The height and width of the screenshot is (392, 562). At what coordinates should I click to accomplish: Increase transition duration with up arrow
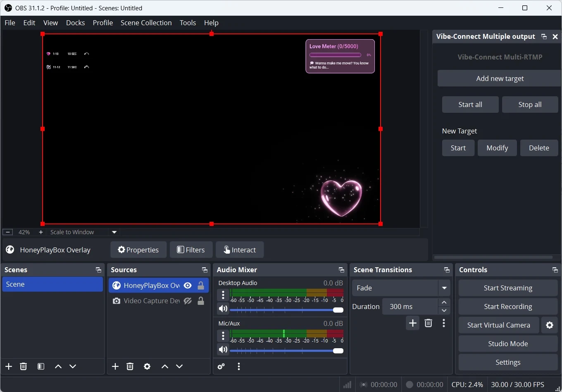point(444,303)
